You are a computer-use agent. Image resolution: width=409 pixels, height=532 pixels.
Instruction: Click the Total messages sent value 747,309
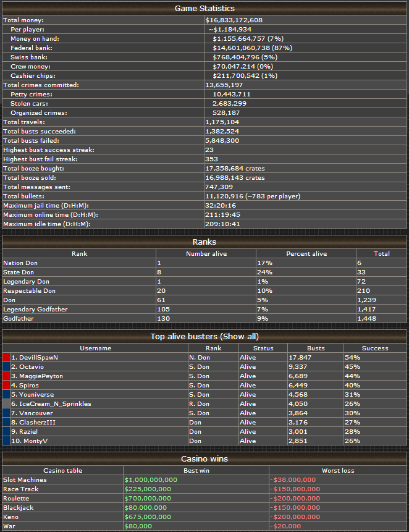tap(219, 187)
